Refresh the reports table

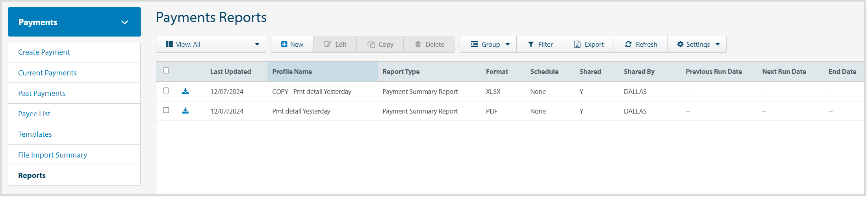click(x=641, y=44)
